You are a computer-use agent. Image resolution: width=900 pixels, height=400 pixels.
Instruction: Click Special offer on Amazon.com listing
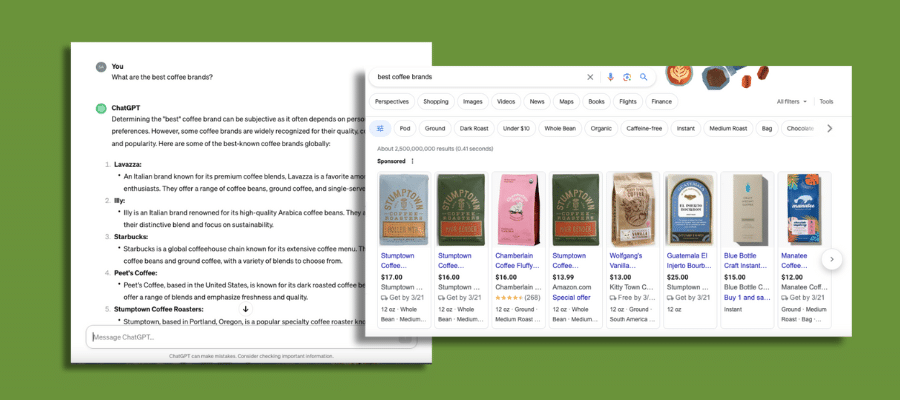571,297
